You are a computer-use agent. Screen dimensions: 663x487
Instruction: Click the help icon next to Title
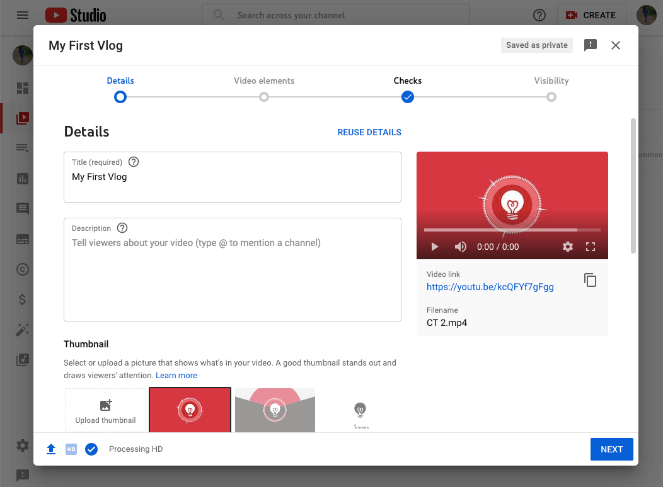pos(134,162)
